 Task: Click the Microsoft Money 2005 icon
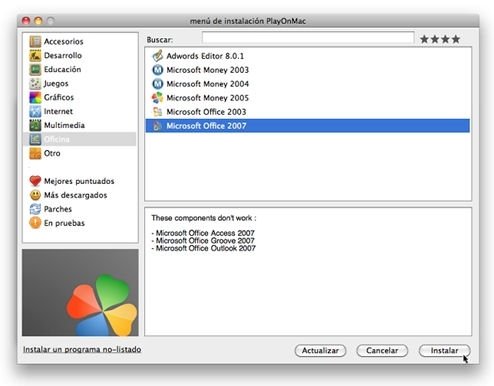click(x=157, y=98)
